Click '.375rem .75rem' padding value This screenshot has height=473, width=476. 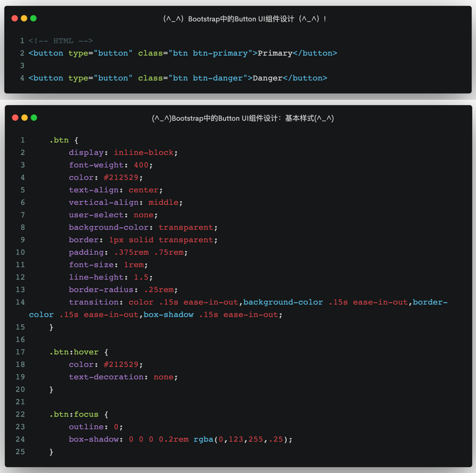pyautogui.click(x=149, y=252)
